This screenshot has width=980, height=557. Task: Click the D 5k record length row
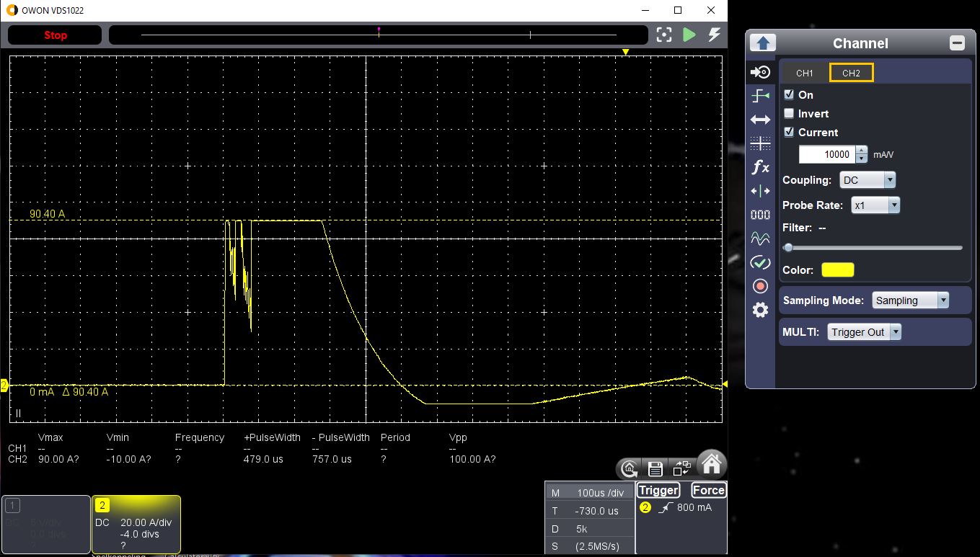coord(589,529)
